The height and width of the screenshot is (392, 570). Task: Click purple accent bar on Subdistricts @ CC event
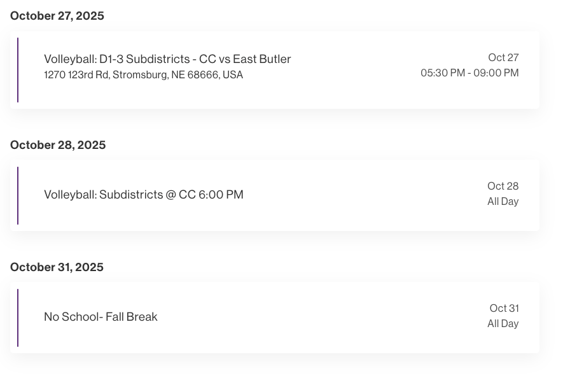[18, 195]
